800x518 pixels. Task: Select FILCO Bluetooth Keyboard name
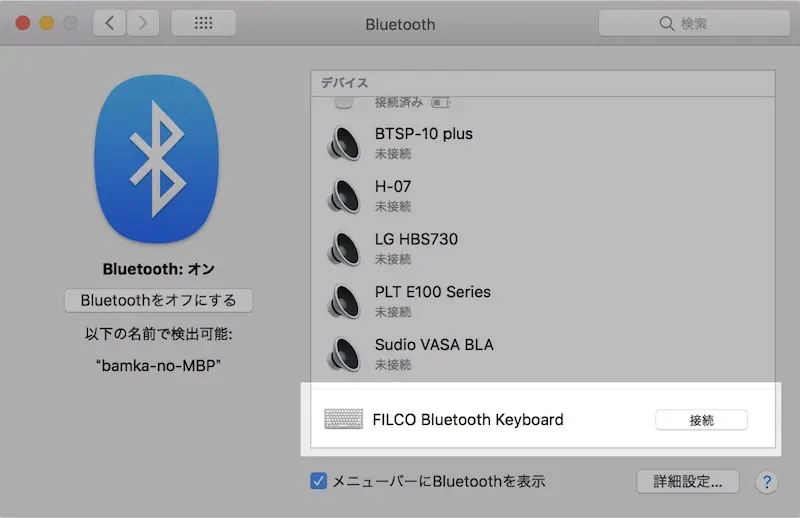pyautogui.click(x=468, y=420)
